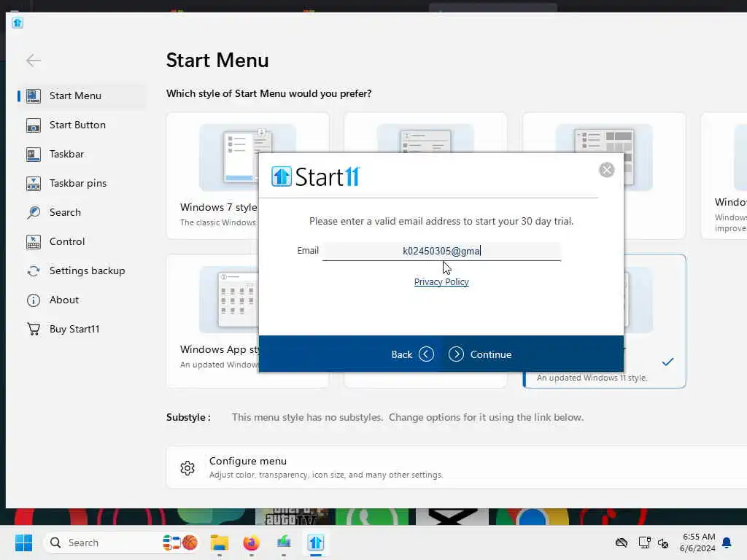Click the Control keyboard sidebar icon
Screen dimensions: 747x560
coord(34,242)
